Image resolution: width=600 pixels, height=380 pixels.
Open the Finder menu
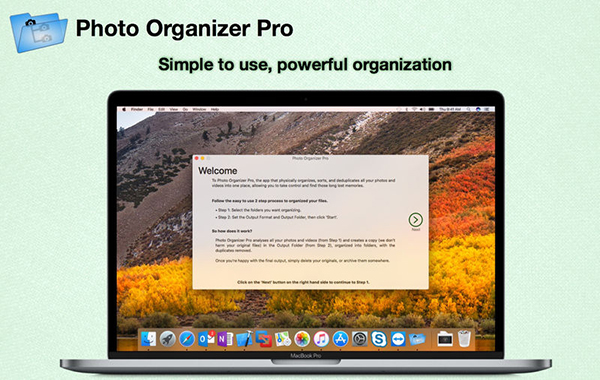tap(137, 109)
